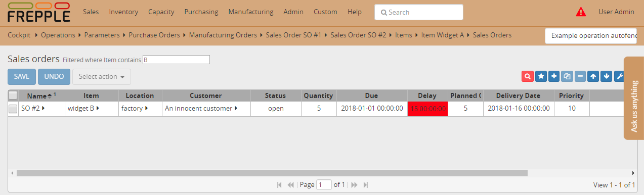Image resolution: width=644 pixels, height=195 pixels.
Task: Sort by the Status column header
Action: [276, 95]
